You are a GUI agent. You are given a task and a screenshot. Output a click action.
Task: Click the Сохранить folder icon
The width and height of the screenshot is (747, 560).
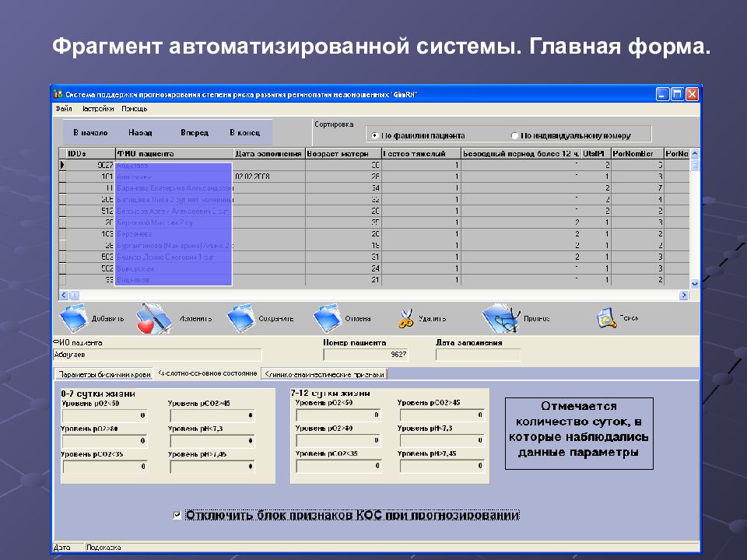coord(241,318)
